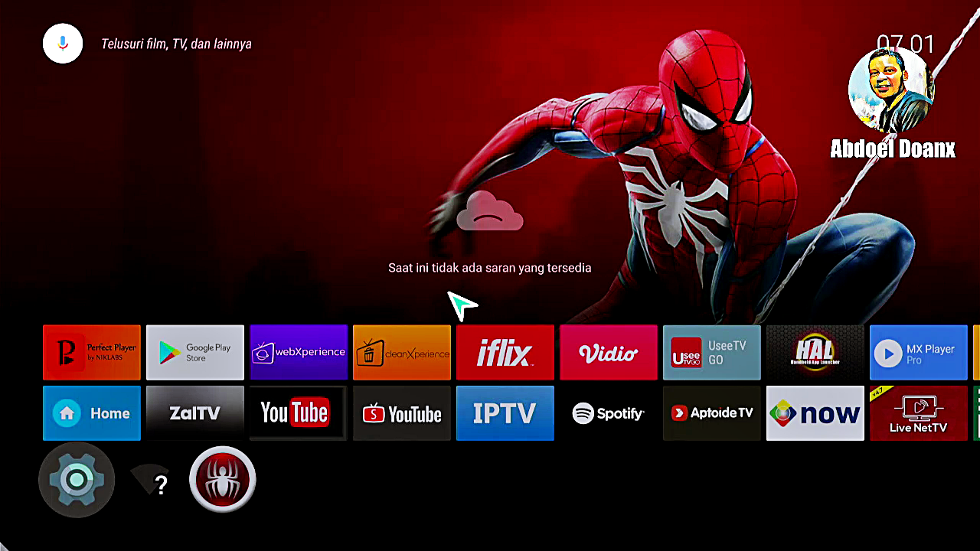The height and width of the screenshot is (551, 980).
Task: Open the Settings gear
Action: (x=77, y=480)
